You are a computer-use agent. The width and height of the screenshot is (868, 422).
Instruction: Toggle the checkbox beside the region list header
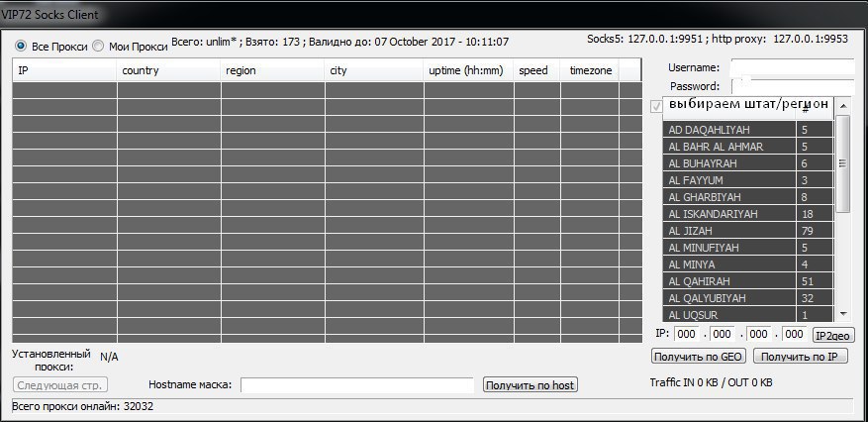pos(656,106)
